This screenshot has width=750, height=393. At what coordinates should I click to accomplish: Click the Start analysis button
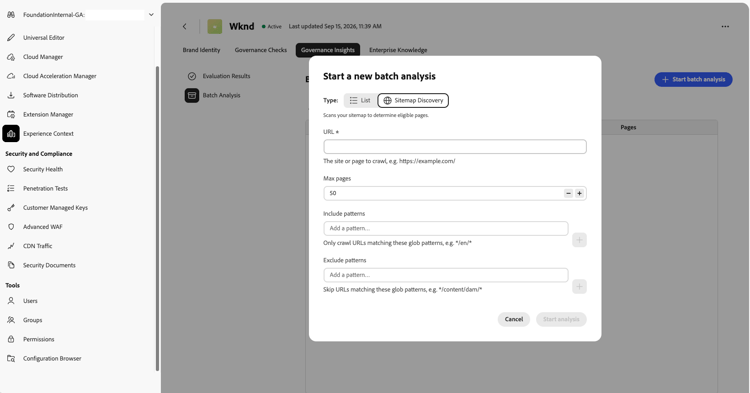point(561,319)
